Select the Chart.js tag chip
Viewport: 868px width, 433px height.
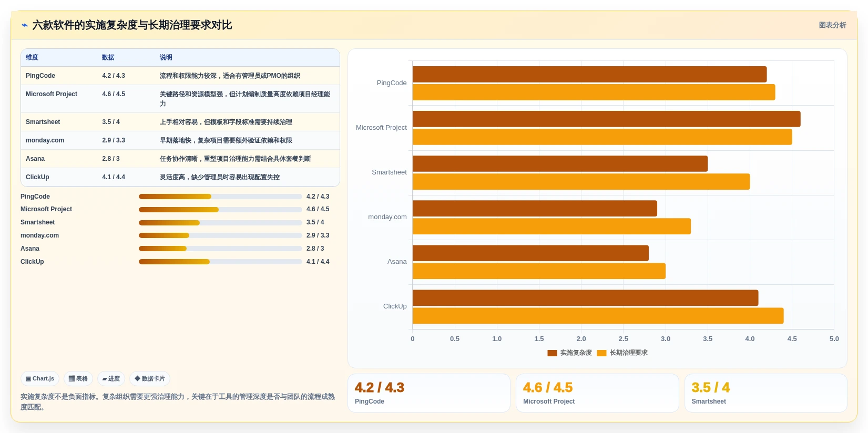tap(40, 378)
